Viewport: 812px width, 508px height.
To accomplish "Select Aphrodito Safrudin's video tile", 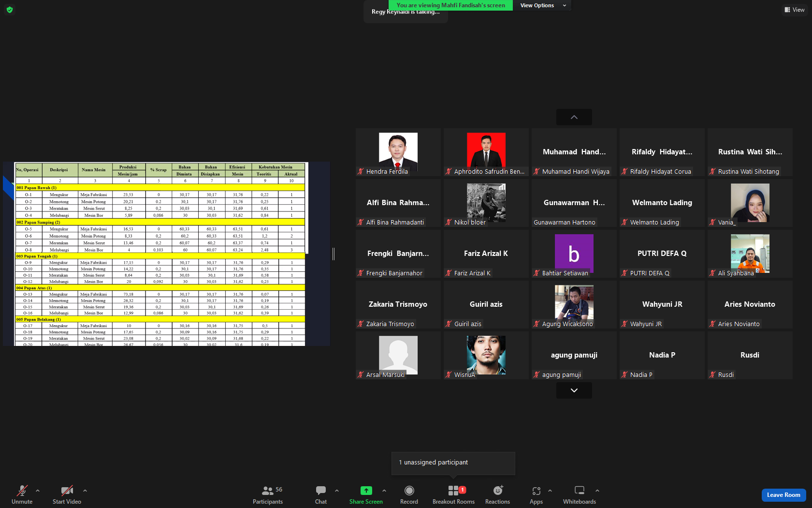I will [486, 152].
